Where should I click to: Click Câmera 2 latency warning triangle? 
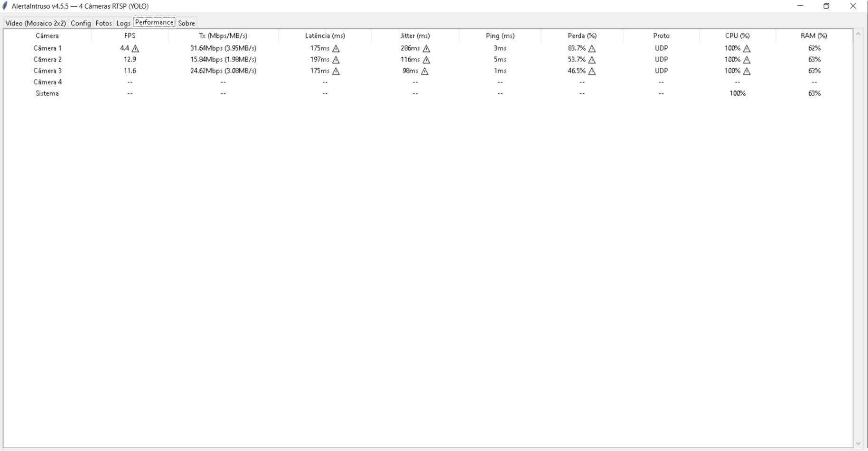tap(336, 60)
